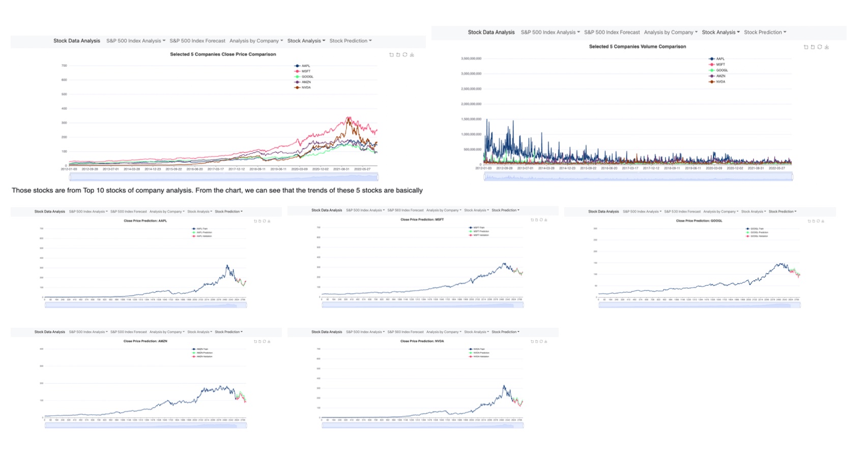Viewport: 868px width, 455px height.
Task: Restore the AMZN prediction chart view
Action: 265,342
